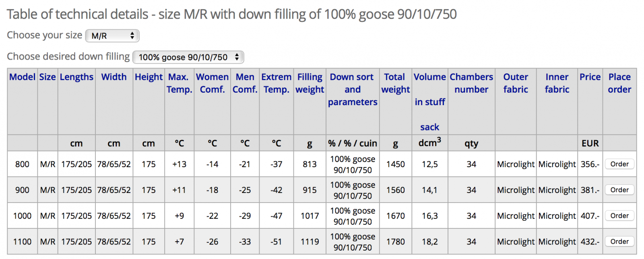Click the 356.- price for model 800

[590, 164]
